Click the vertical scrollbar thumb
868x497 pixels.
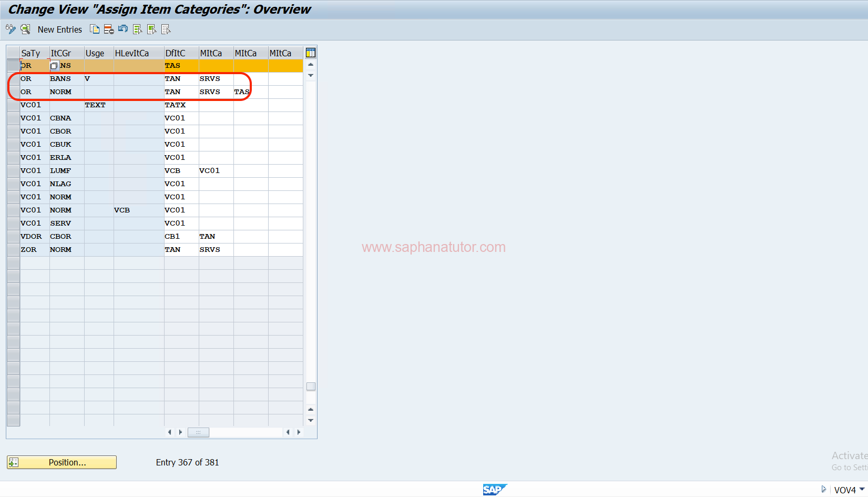coord(311,387)
